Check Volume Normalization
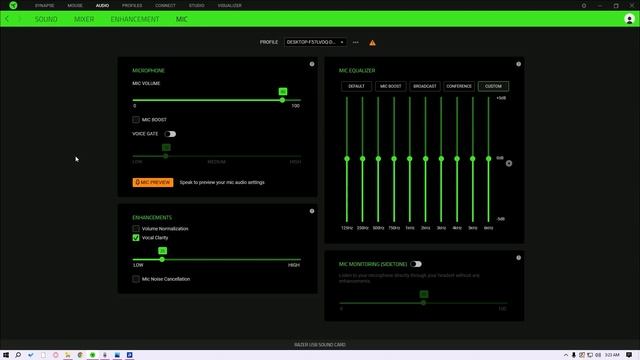Screen dimensions: 640x360 point(136,229)
